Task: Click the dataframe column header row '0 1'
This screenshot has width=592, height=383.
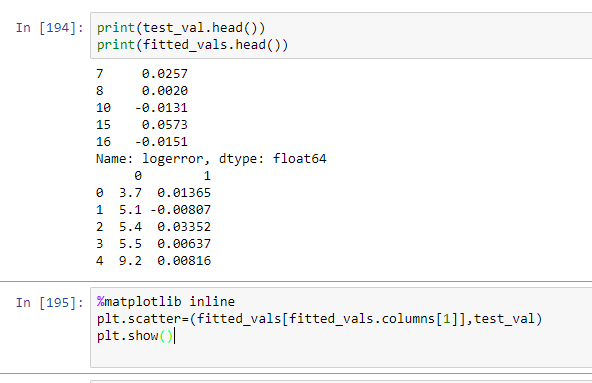Action: (172, 175)
